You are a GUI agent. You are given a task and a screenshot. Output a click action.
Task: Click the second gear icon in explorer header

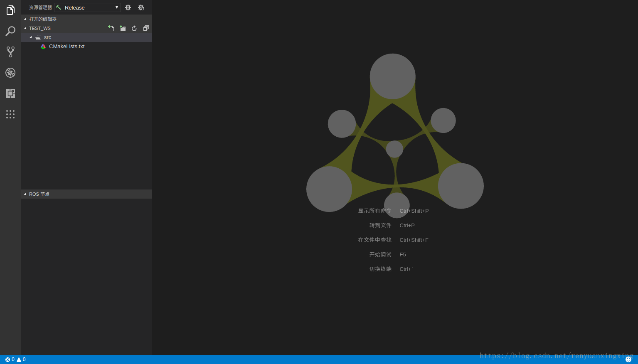141,7
